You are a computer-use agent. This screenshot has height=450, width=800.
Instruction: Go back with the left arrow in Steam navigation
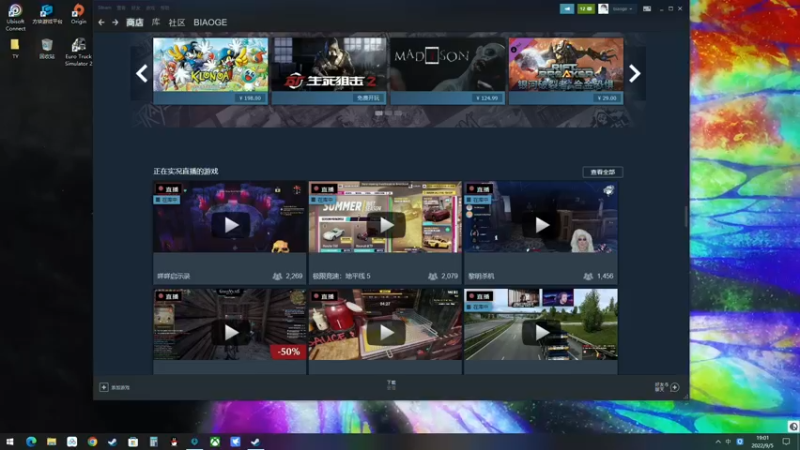tap(101, 22)
